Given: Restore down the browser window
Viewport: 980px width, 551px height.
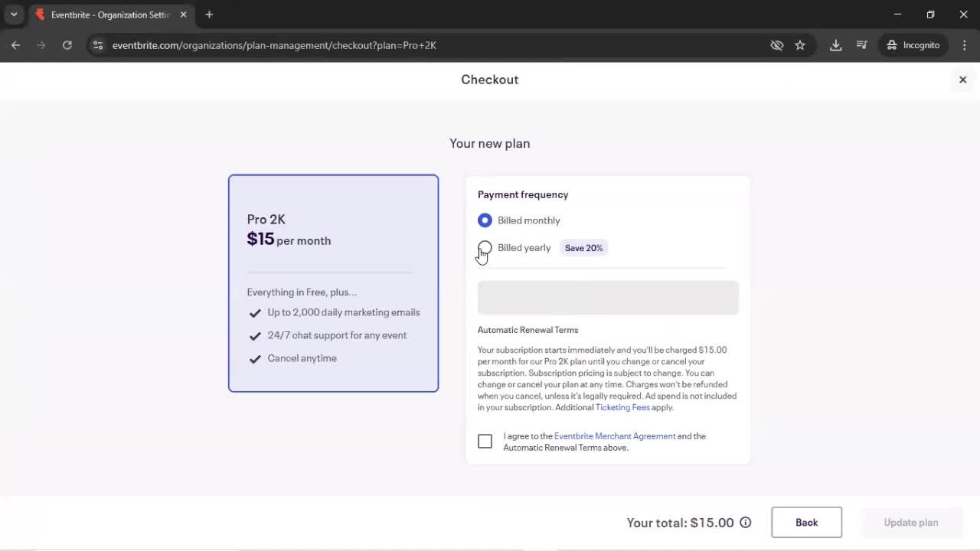Looking at the screenshot, I should click(930, 15).
